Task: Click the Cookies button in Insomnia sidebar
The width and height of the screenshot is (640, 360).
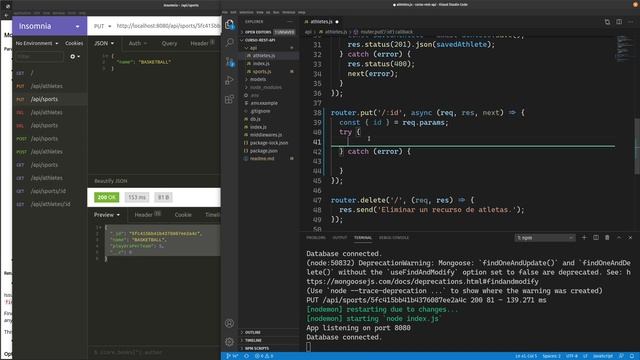Action: 74,43
